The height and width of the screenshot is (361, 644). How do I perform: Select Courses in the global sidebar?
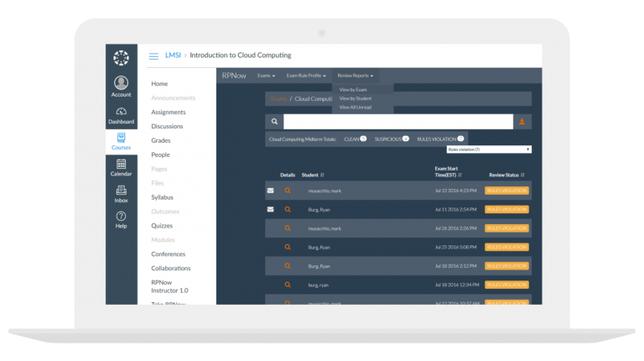pyautogui.click(x=121, y=141)
